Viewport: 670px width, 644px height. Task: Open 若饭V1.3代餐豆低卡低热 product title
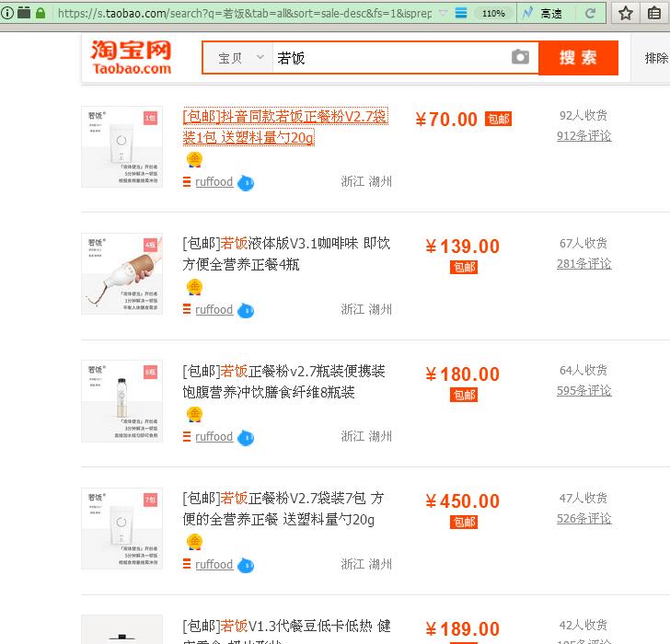[286, 631]
